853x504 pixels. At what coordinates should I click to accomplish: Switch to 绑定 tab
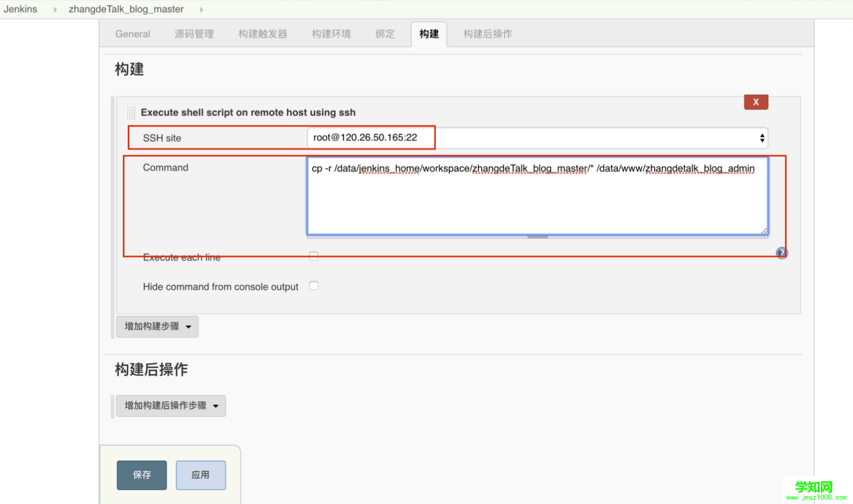click(385, 34)
